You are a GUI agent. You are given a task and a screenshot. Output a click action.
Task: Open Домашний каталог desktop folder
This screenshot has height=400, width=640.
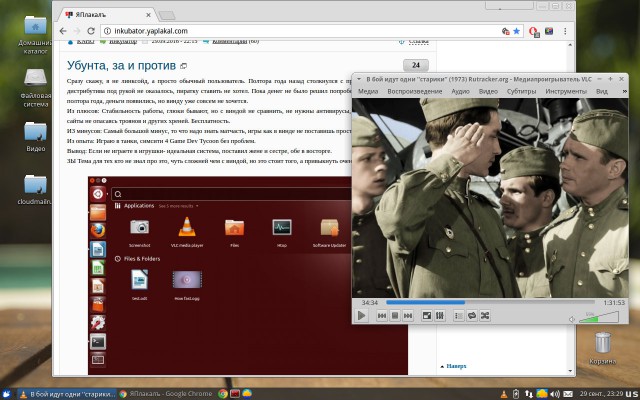36,34
